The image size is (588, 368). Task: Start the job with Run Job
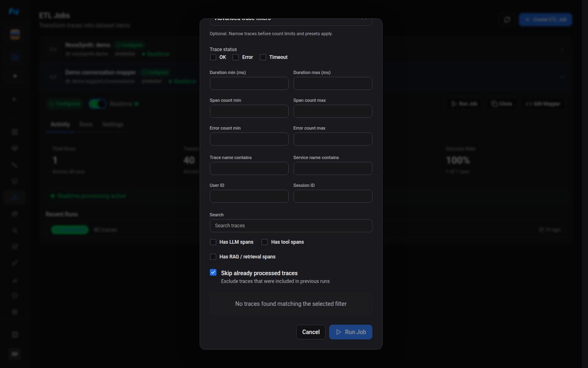coord(351,332)
